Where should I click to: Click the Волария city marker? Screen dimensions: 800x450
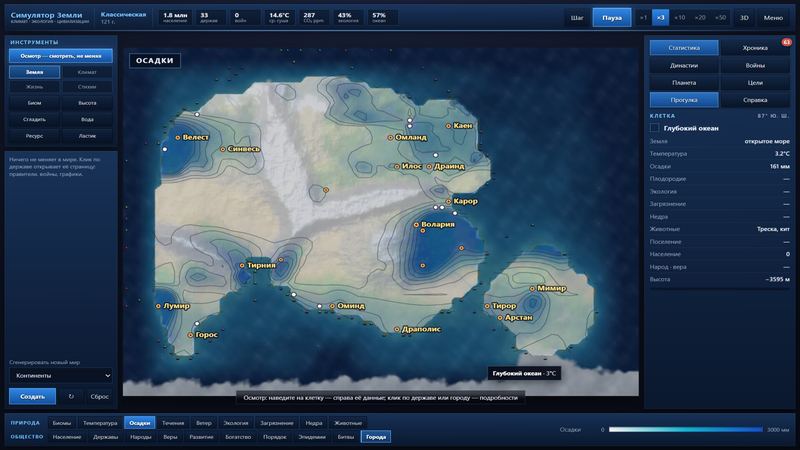tap(416, 224)
